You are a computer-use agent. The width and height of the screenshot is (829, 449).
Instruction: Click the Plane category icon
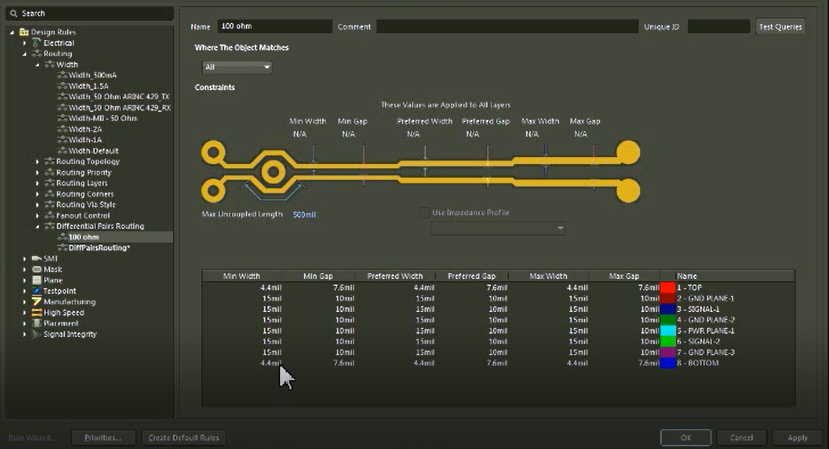click(x=36, y=280)
